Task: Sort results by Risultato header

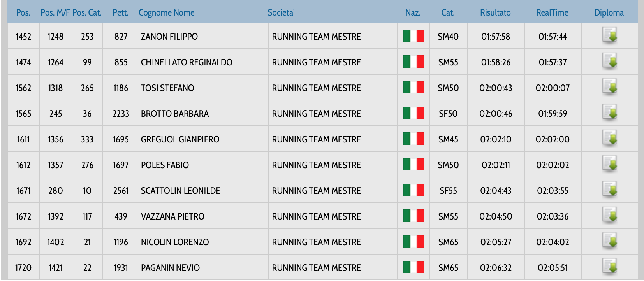Action: click(x=495, y=12)
